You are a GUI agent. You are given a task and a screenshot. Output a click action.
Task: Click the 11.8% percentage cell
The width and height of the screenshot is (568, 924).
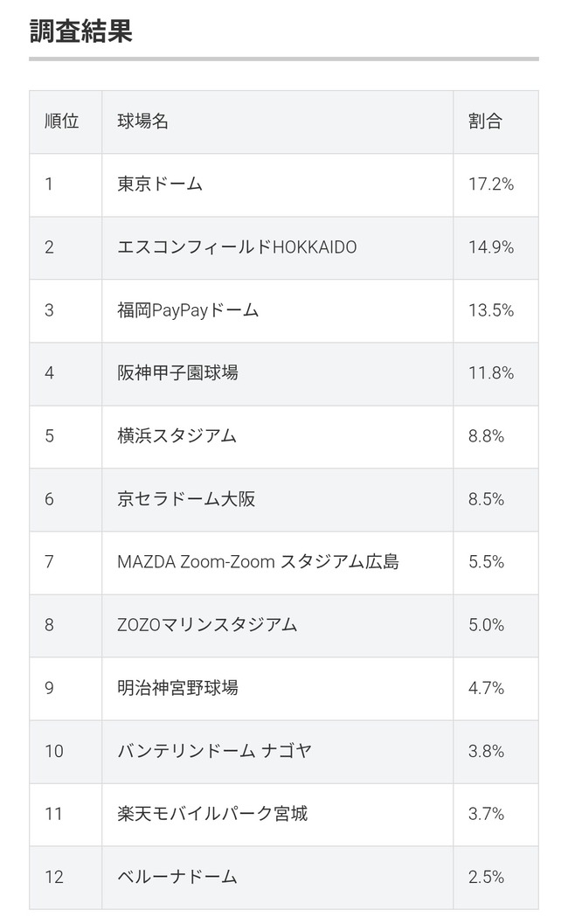[x=490, y=373]
